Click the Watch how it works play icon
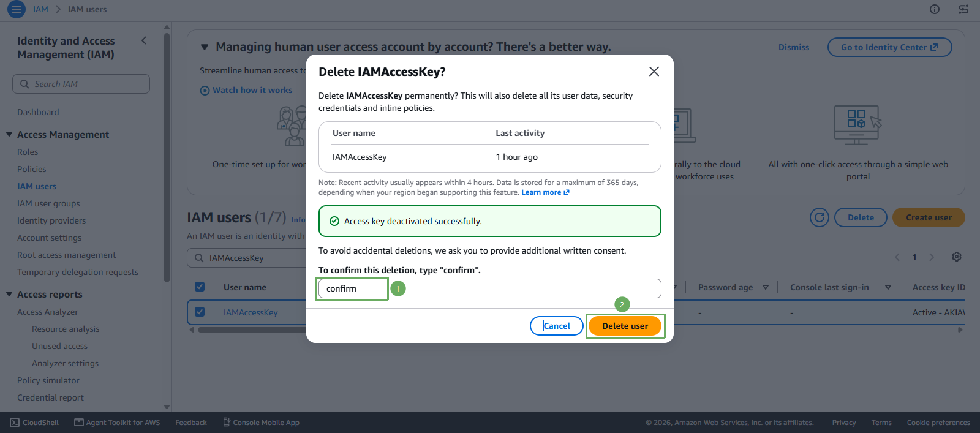The height and width of the screenshot is (433, 980). coord(205,91)
